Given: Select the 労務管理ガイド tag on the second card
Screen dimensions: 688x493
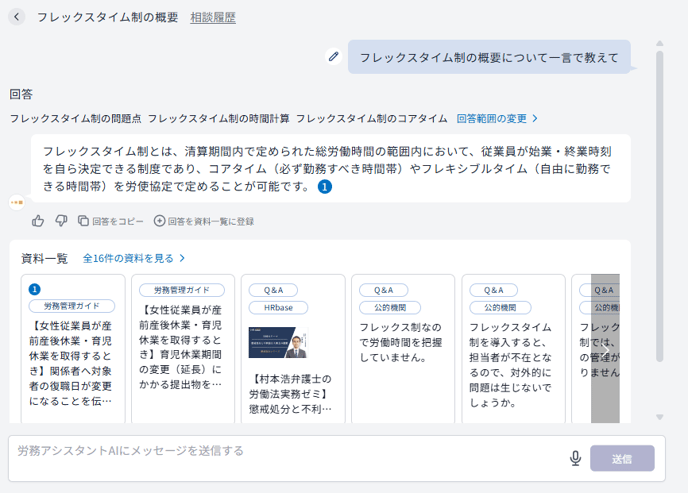Looking at the screenshot, I should 182,290.
